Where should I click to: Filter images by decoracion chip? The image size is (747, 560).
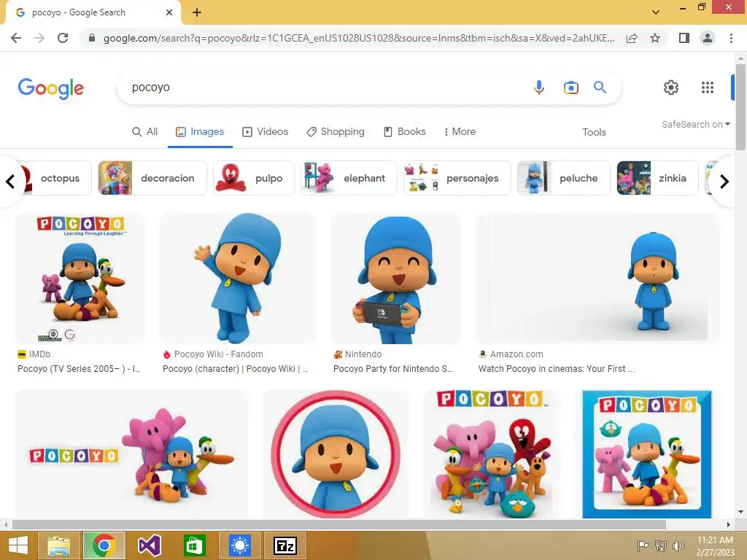(152, 178)
